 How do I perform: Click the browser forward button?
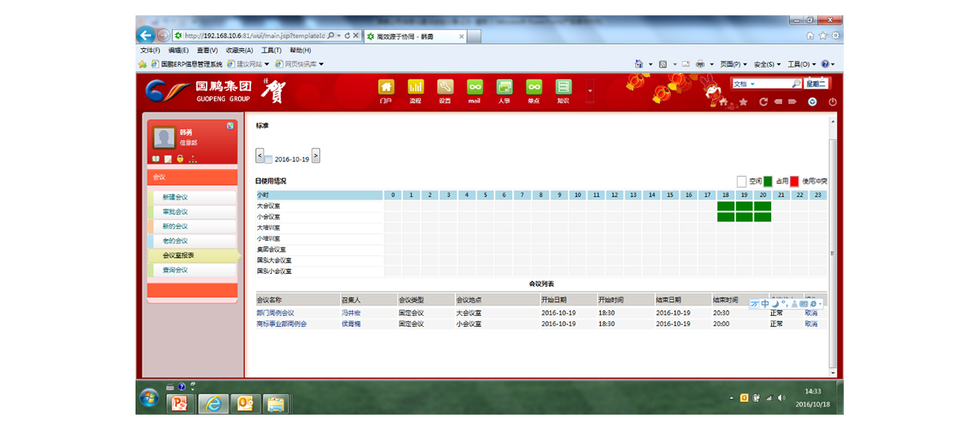163,35
